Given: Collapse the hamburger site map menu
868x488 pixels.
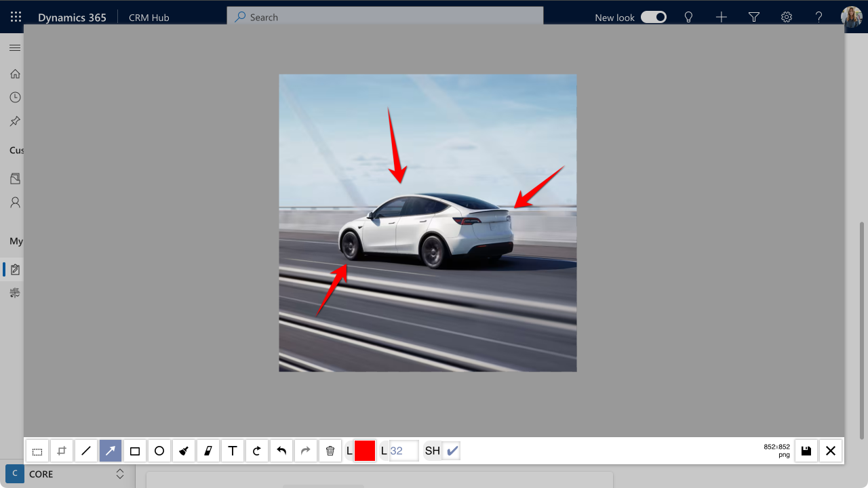Looking at the screenshot, I should point(15,48).
